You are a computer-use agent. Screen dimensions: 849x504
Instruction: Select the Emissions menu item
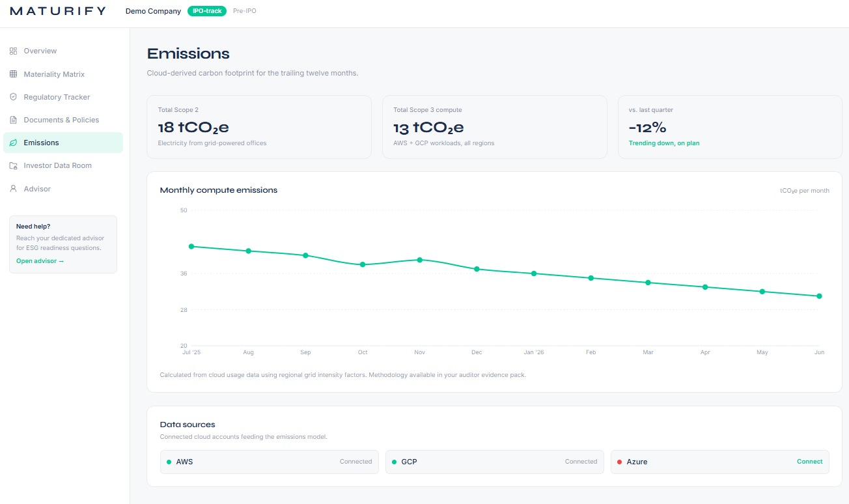pyautogui.click(x=63, y=143)
